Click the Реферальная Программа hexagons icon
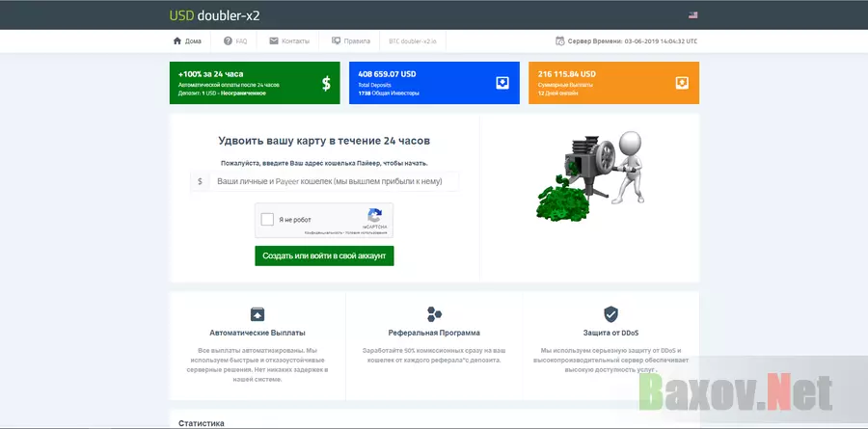This screenshot has width=868, height=429. pos(434,314)
